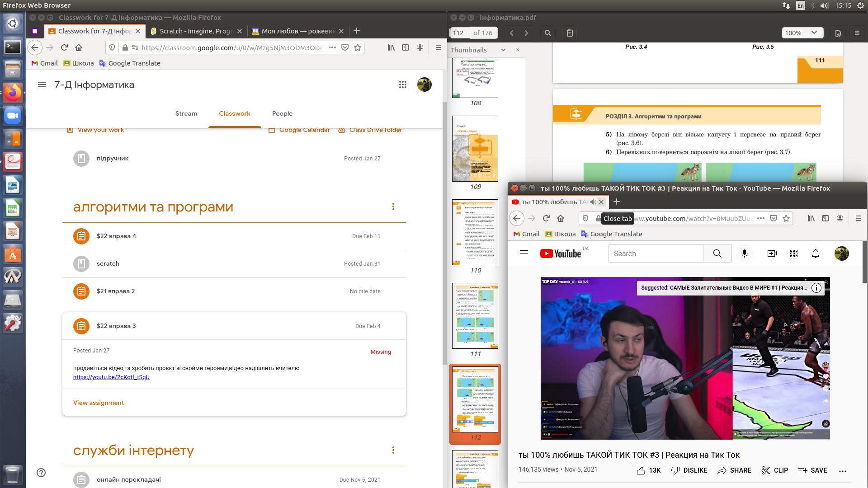Open options for алгоритми та програми topic
The height and width of the screenshot is (488, 868).
(393, 206)
